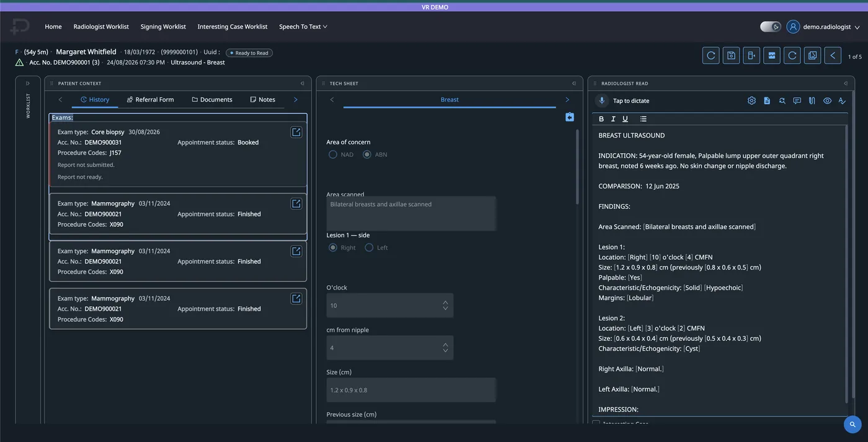The image size is (868, 442).
Task: Open the comments speech-bubble icon
Action: [797, 100]
